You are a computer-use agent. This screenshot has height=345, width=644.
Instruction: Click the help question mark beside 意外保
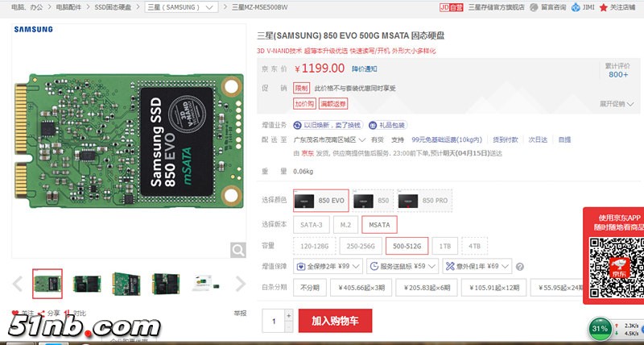519,267
